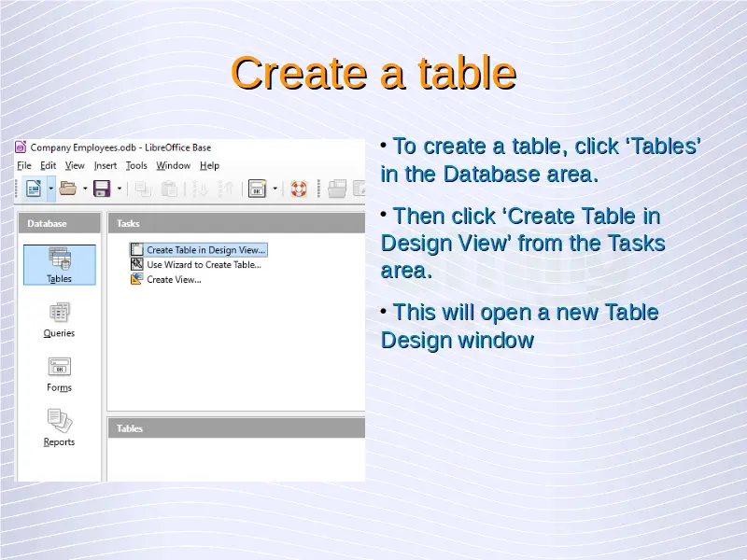Click the bullet starting 'Then click'
747x560 pixels.
(523, 243)
